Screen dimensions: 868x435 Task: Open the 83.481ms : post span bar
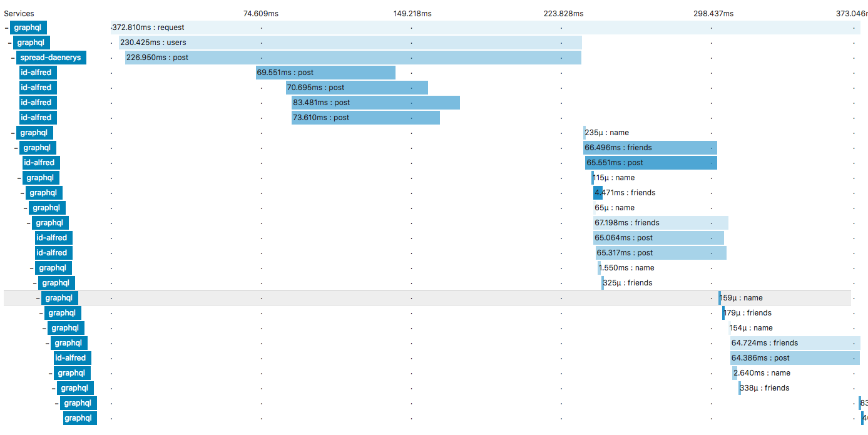375,103
